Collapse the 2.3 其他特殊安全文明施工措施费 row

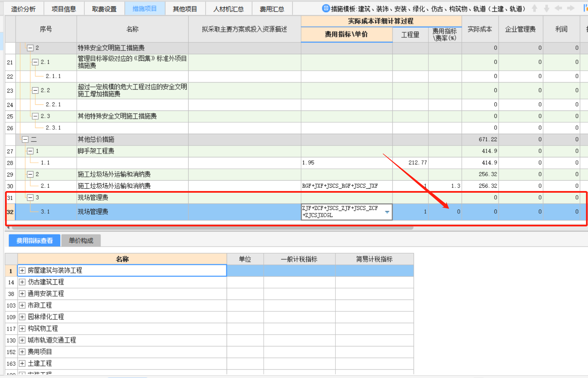click(x=35, y=116)
